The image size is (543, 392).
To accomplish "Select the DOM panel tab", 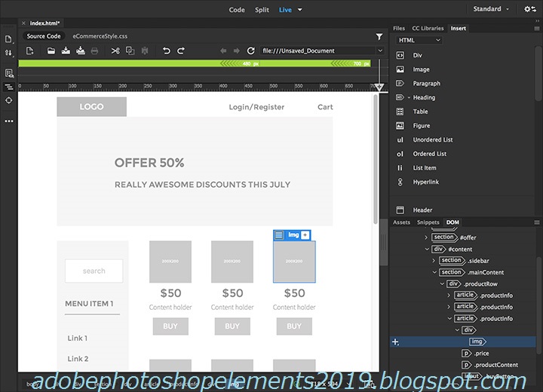I will (452, 222).
